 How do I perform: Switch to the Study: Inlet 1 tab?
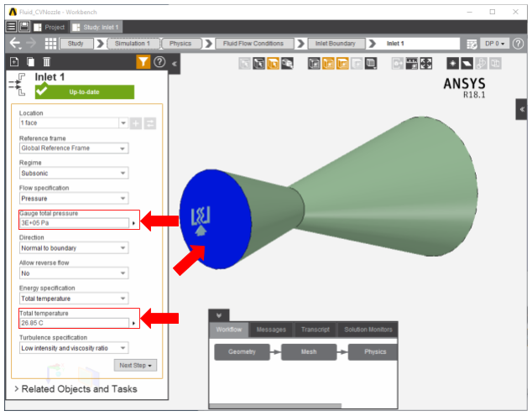click(x=96, y=27)
